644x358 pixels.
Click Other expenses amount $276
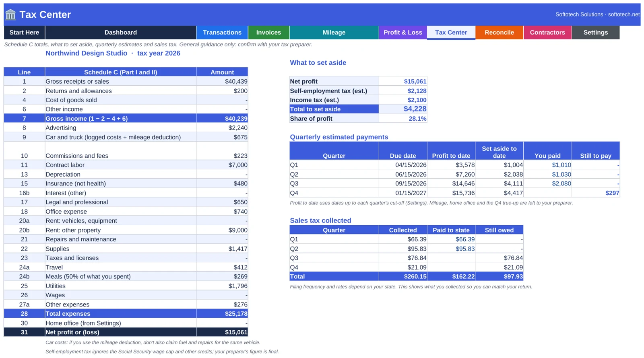click(x=222, y=305)
